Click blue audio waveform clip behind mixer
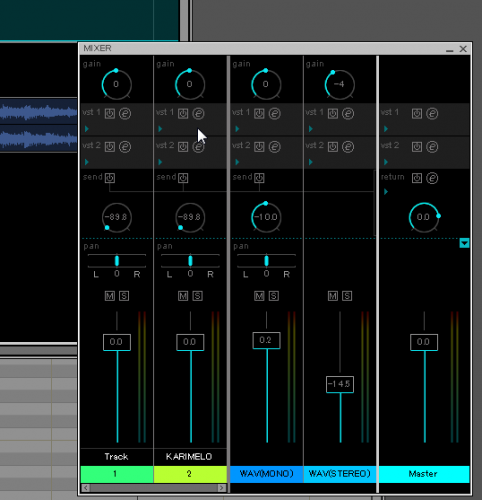Screen dimensions: 482x500 pos(38,125)
